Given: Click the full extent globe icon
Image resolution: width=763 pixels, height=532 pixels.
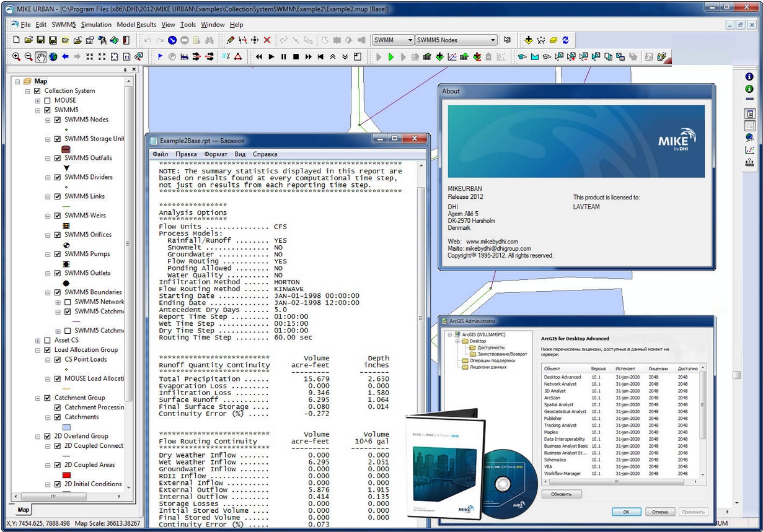Looking at the screenshot, I should point(53,57).
